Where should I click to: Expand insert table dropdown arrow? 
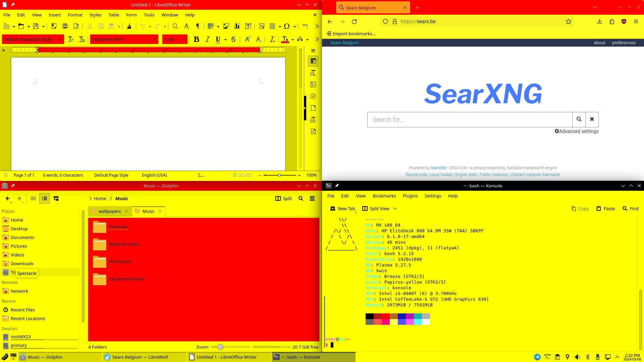pos(218,26)
